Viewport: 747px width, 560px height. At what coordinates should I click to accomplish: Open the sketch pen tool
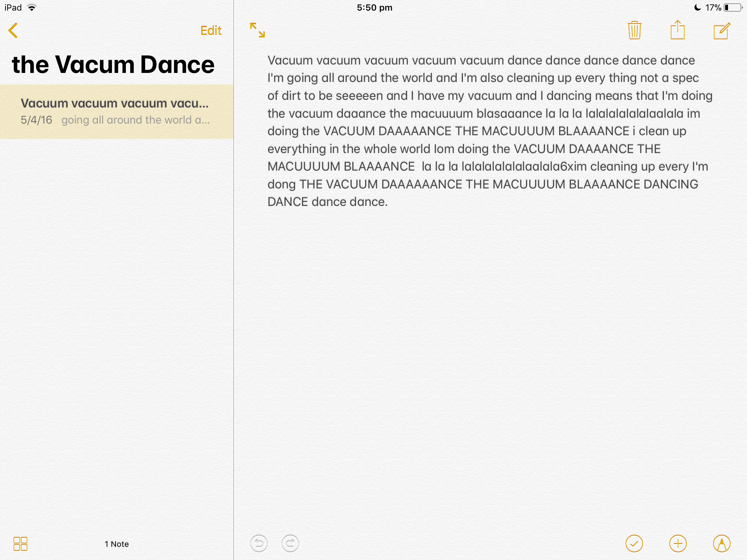coord(722,544)
